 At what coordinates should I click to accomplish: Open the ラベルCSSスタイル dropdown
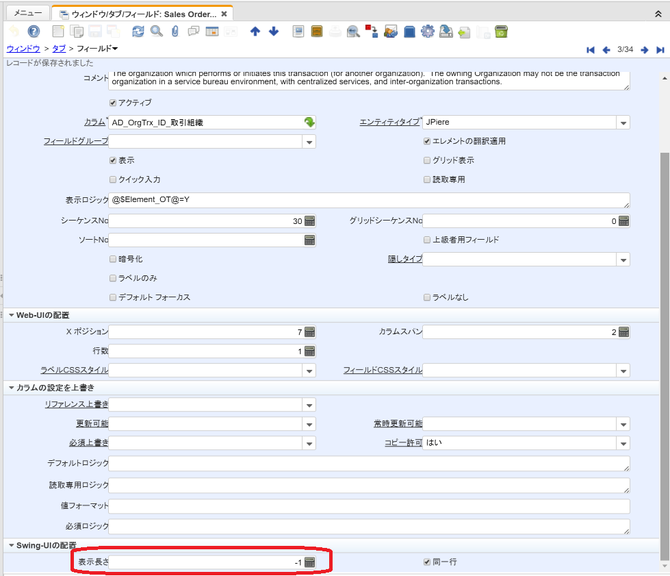coord(309,371)
